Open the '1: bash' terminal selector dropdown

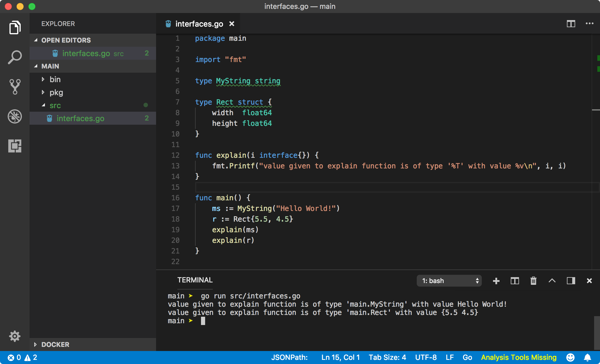click(x=449, y=281)
